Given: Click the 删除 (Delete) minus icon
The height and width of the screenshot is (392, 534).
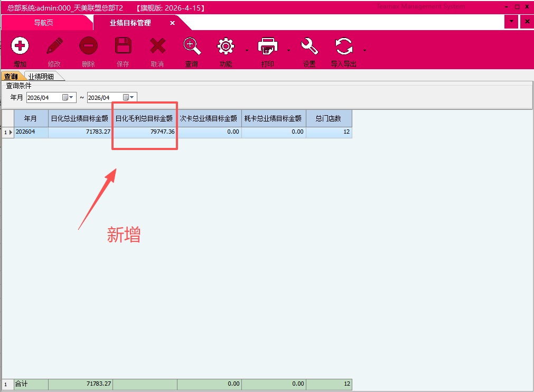Looking at the screenshot, I should tap(89, 46).
